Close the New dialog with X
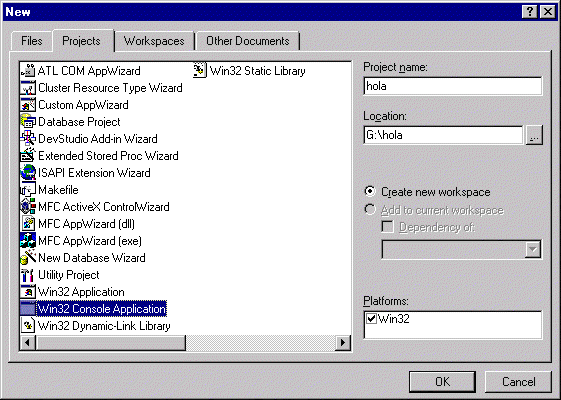Viewport: 561px width, 400px height. 548,12
